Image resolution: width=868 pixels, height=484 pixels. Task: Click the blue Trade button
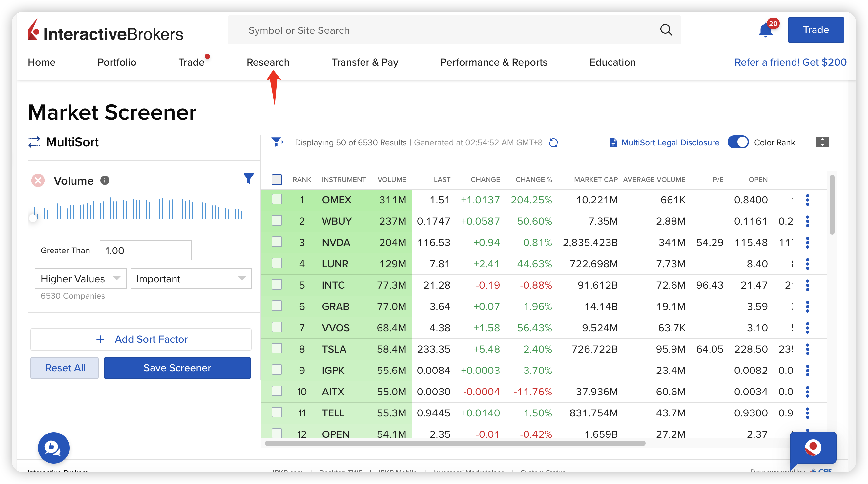coord(816,30)
